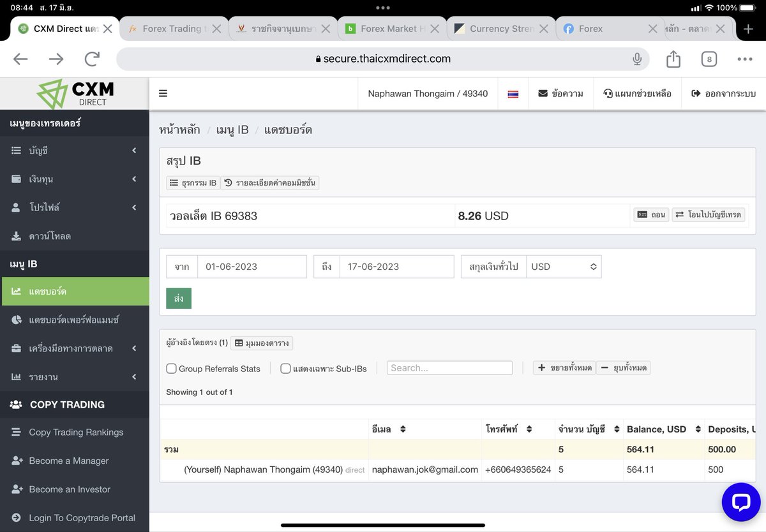Go forward with the browser forward arrow

pos(56,59)
